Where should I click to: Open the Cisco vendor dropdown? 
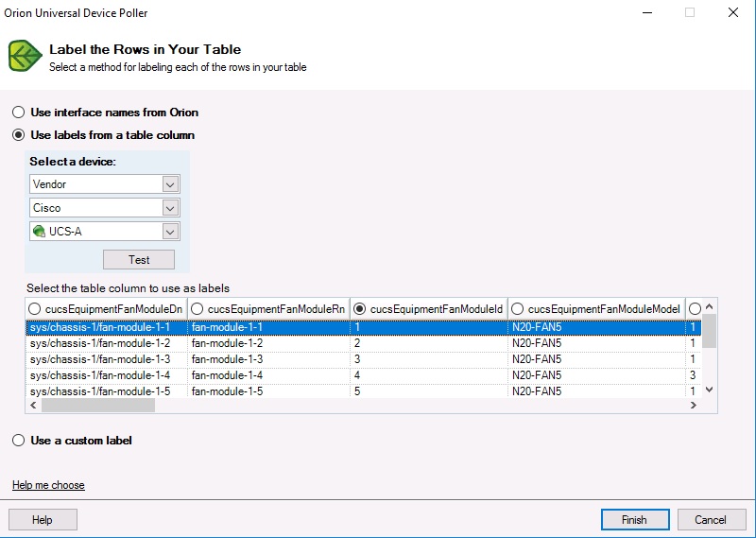170,208
